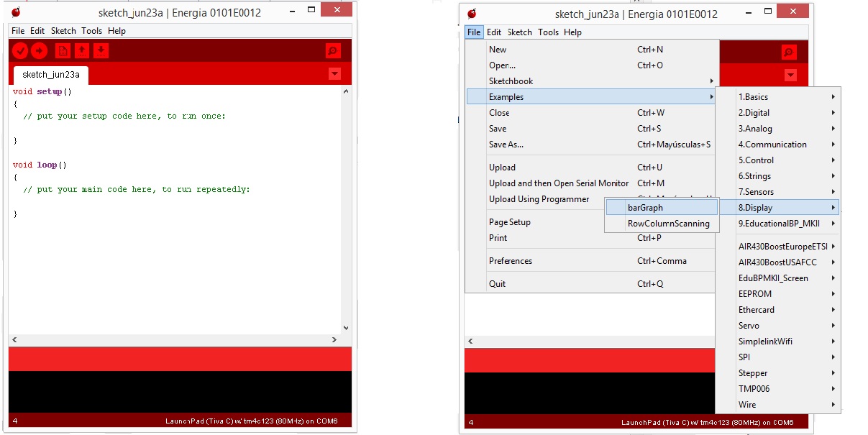Screen dimensions: 868x435
Task: Expand TMP006 examples submenu
Action: [777, 389]
